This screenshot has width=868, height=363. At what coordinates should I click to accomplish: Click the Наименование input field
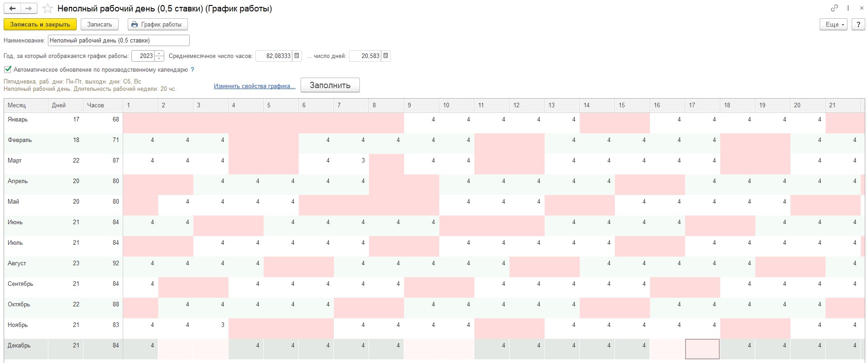point(119,41)
